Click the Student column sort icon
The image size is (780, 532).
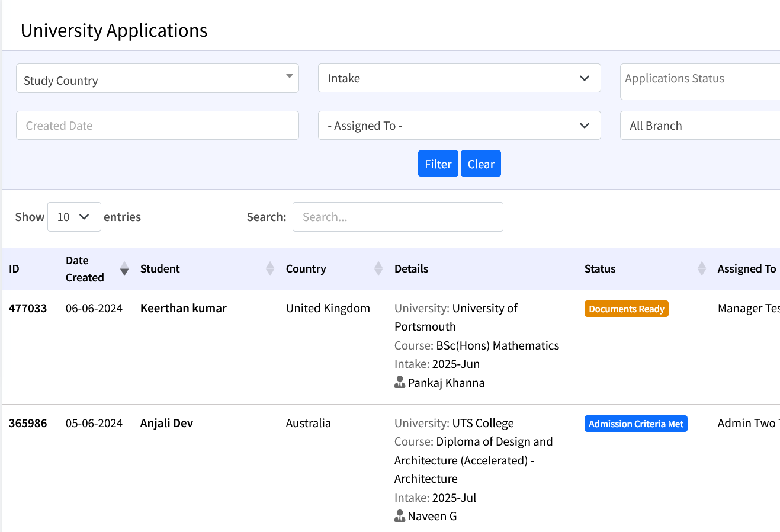click(270, 269)
